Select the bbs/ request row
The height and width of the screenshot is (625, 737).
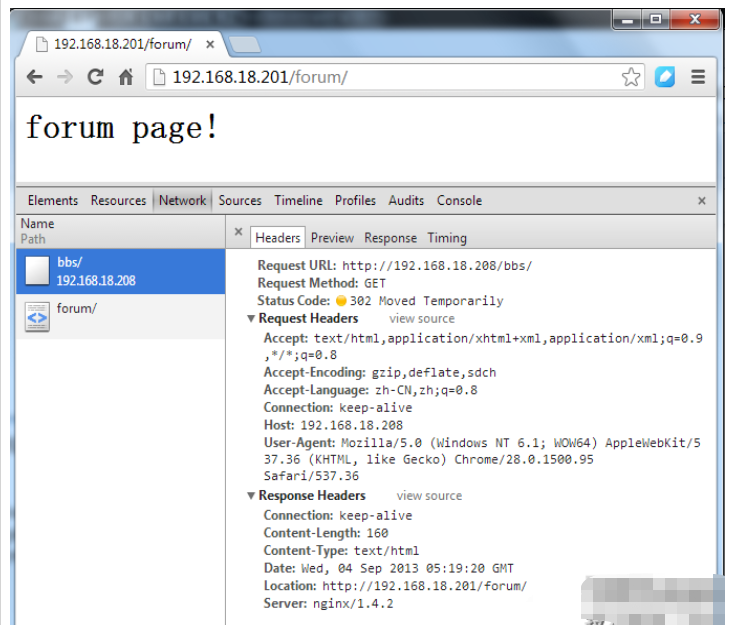tap(121, 272)
